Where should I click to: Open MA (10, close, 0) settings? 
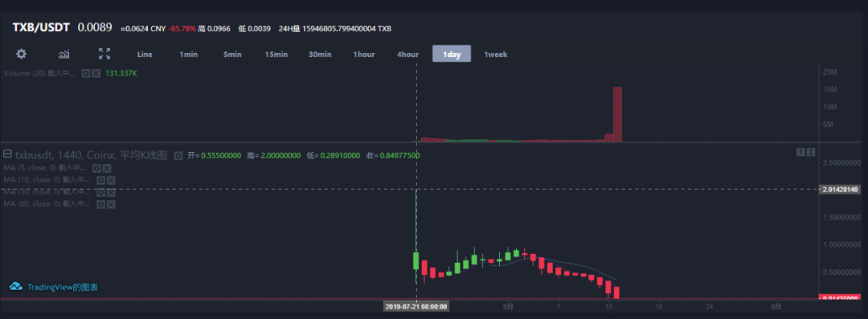[x=100, y=180]
